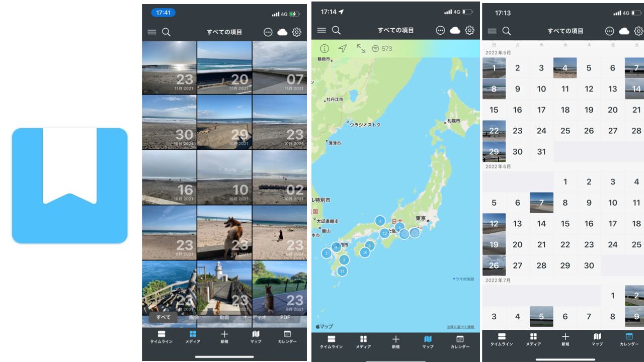Switch to メディア tab on calendar screen
Viewport: 644px width, 362px height.
coord(533,339)
